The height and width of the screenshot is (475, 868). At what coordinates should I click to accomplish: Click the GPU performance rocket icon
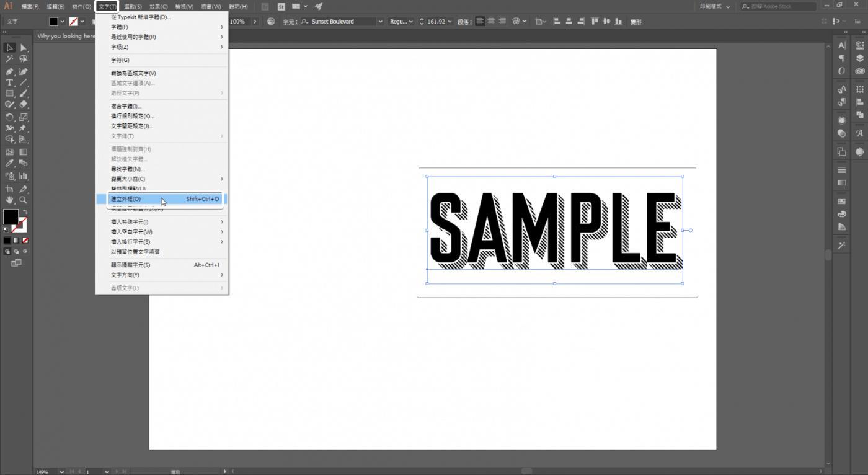(x=319, y=6)
